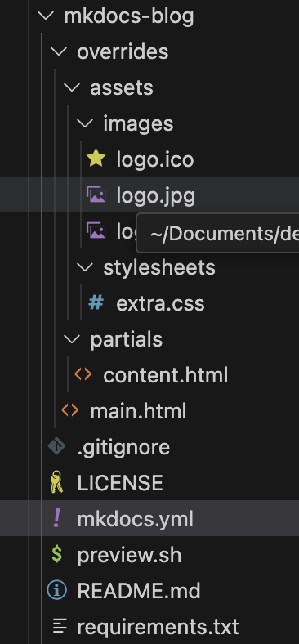Viewport: 299px width, 644px height.
Task: Select the mkdocs-blog folder name
Action: [129, 16]
